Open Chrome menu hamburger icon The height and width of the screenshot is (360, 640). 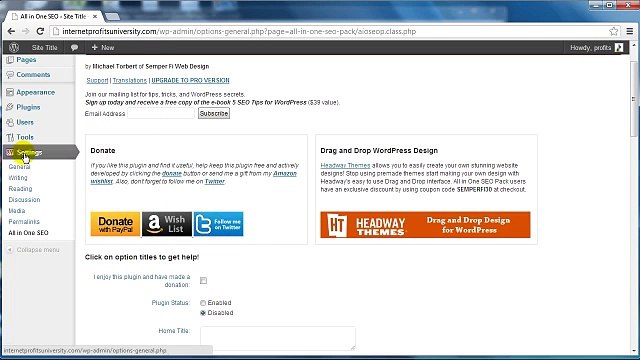click(x=630, y=31)
